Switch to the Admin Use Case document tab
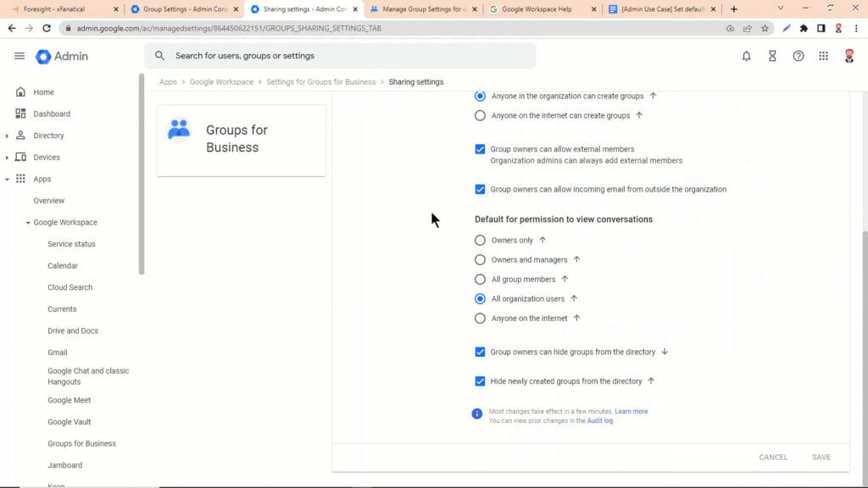 coord(663,8)
